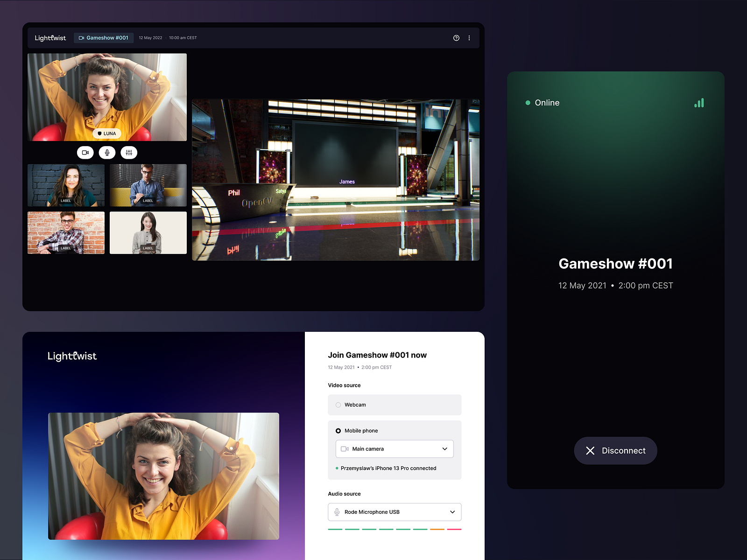Screen dimensions: 747x560
Task: Click the green signal strength bars
Action: (698, 103)
